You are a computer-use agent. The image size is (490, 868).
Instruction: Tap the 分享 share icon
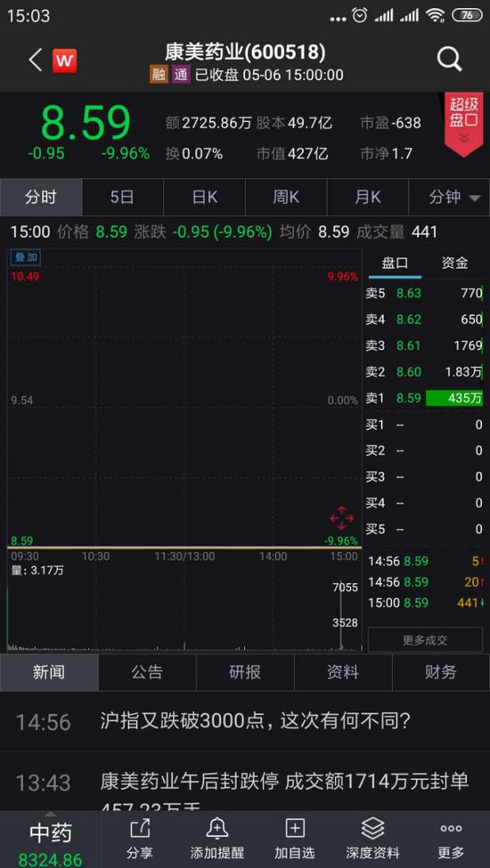(140, 840)
